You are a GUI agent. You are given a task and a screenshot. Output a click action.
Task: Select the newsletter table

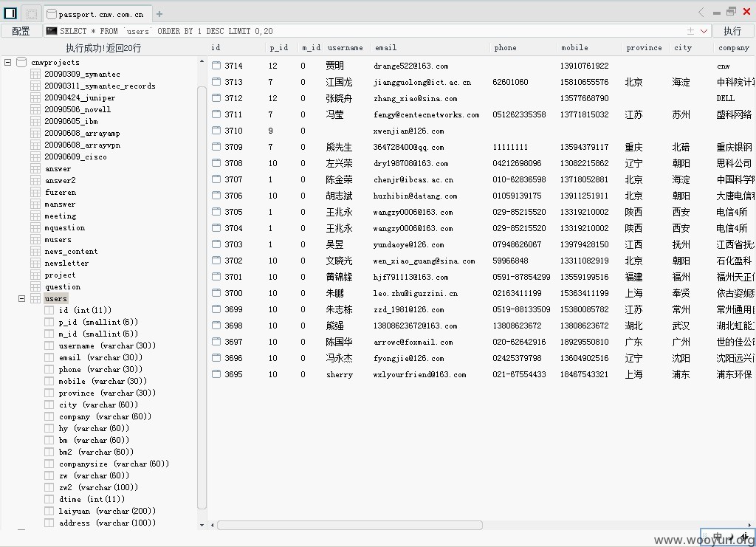click(66, 263)
